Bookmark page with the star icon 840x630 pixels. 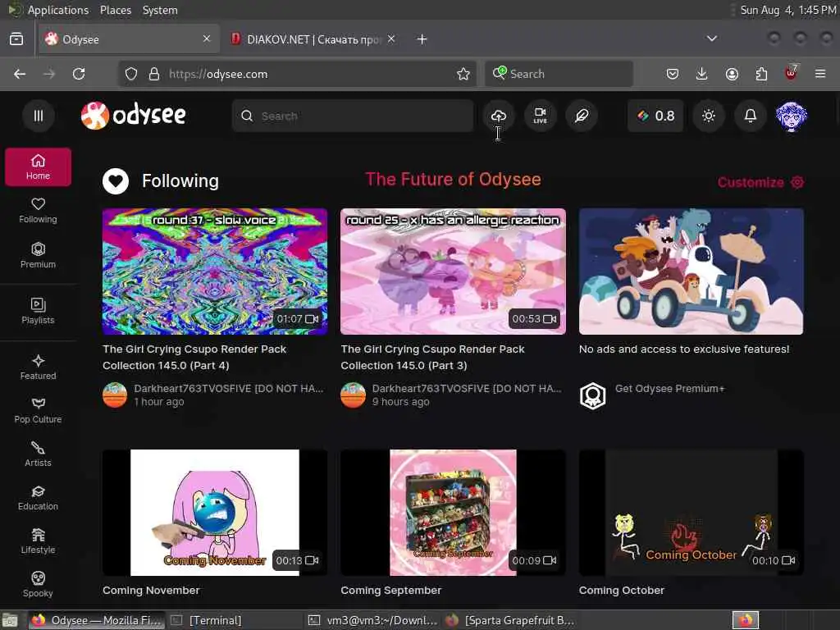463,74
